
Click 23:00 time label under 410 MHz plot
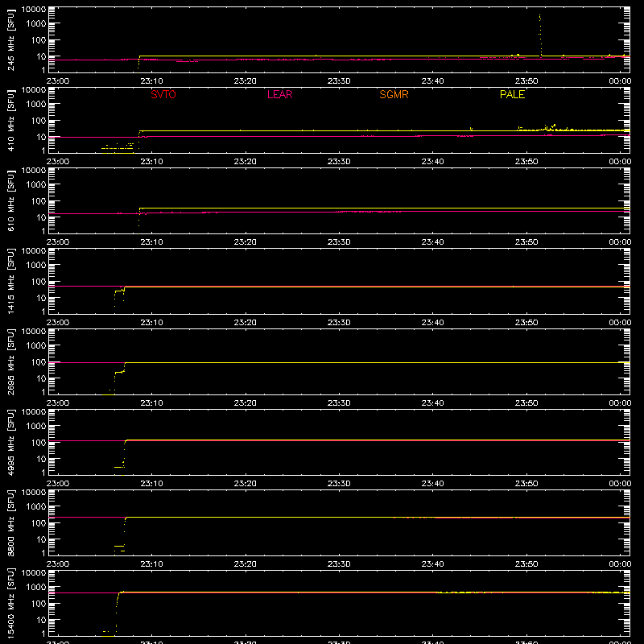point(57,162)
